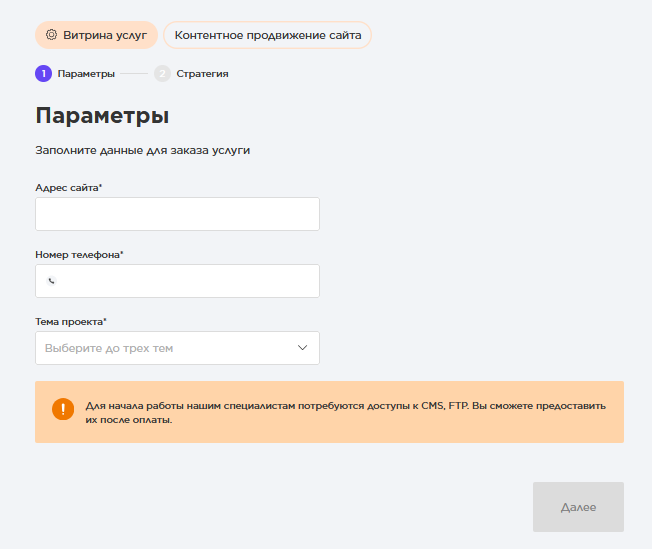Click the large Параметры heading

click(x=102, y=115)
